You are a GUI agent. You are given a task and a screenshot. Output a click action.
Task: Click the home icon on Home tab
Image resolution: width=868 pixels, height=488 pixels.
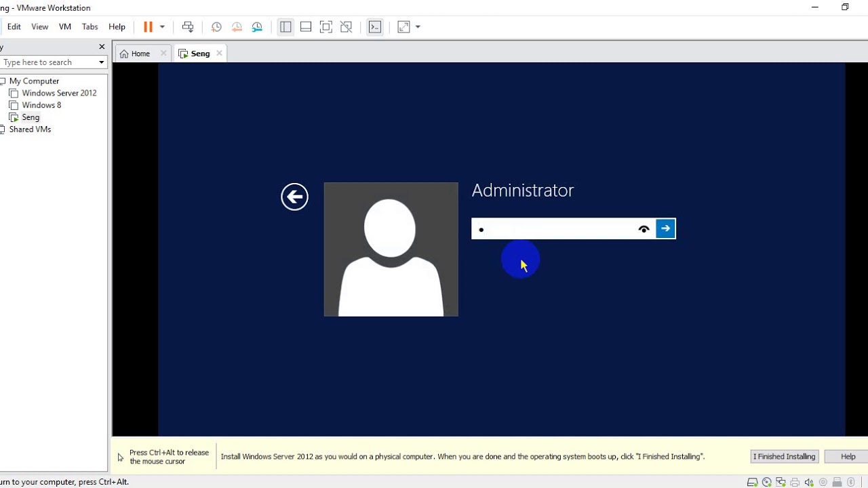[124, 54]
